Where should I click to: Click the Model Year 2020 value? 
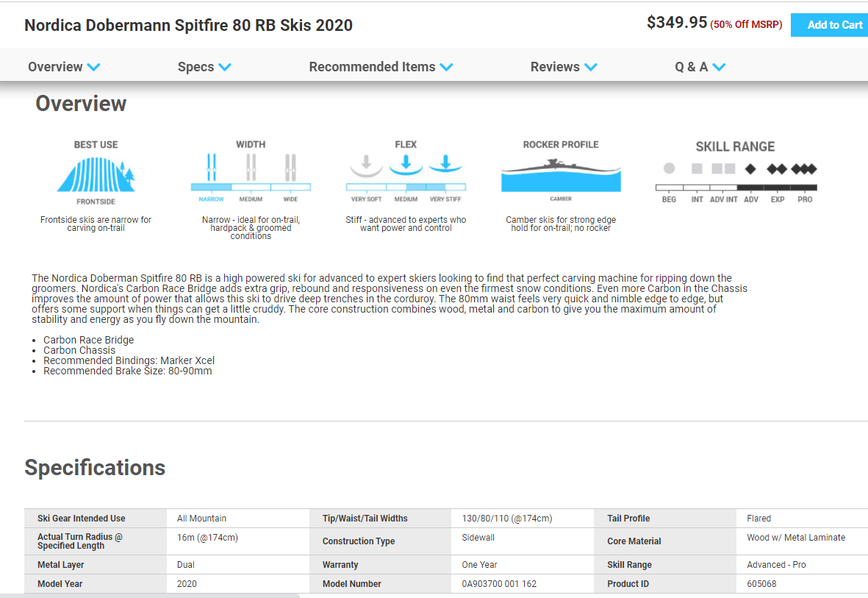tap(187, 583)
